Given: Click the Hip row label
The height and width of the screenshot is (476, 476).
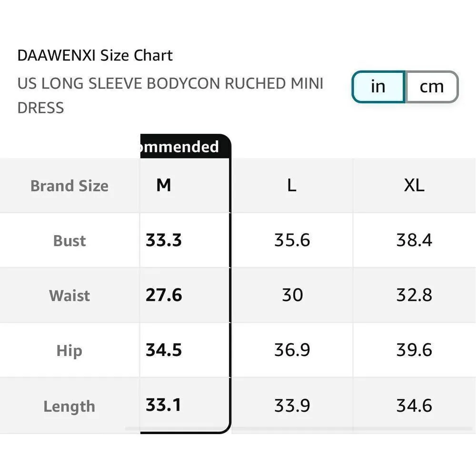Looking at the screenshot, I should click(x=69, y=351).
